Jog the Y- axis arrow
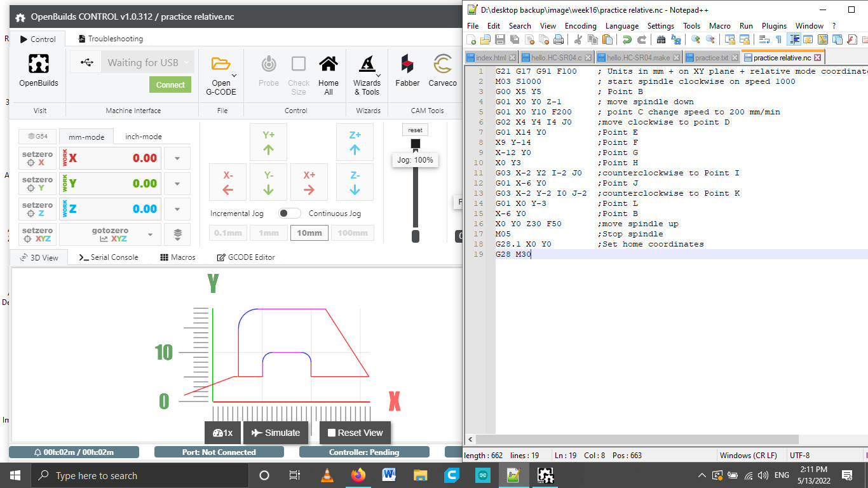 [x=268, y=182]
